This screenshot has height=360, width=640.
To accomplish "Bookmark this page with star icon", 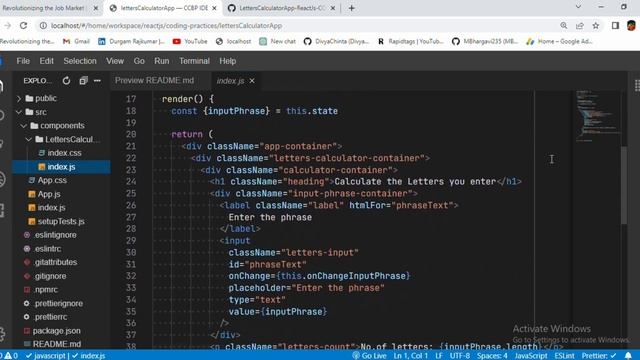I will (x=596, y=26).
